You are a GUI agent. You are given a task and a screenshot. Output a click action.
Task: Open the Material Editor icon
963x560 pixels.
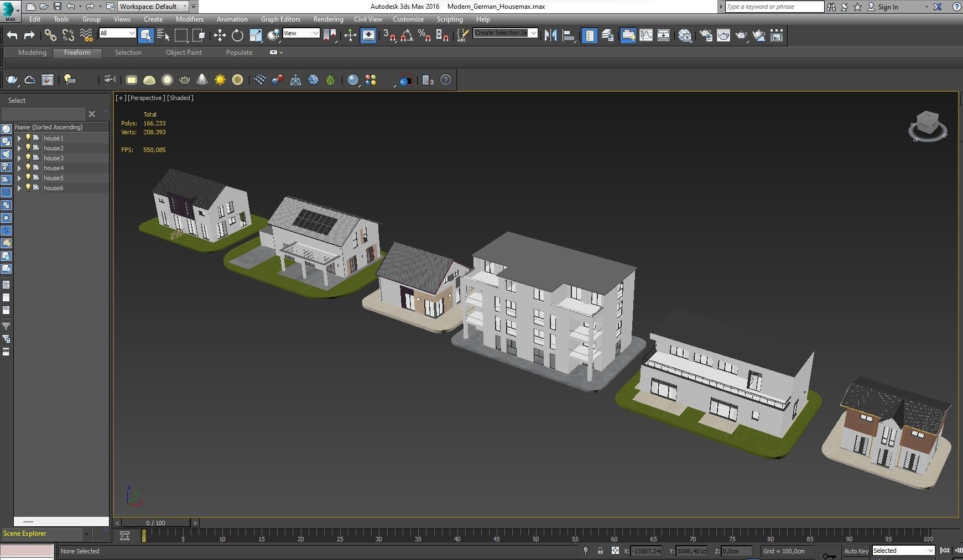pos(685,35)
